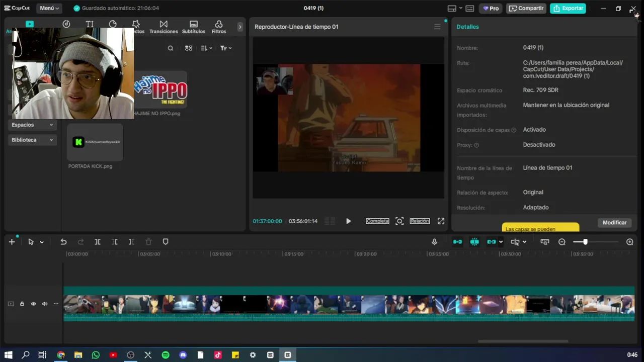Open the Transiciones tab
The height and width of the screenshot is (362, 644).
click(164, 27)
